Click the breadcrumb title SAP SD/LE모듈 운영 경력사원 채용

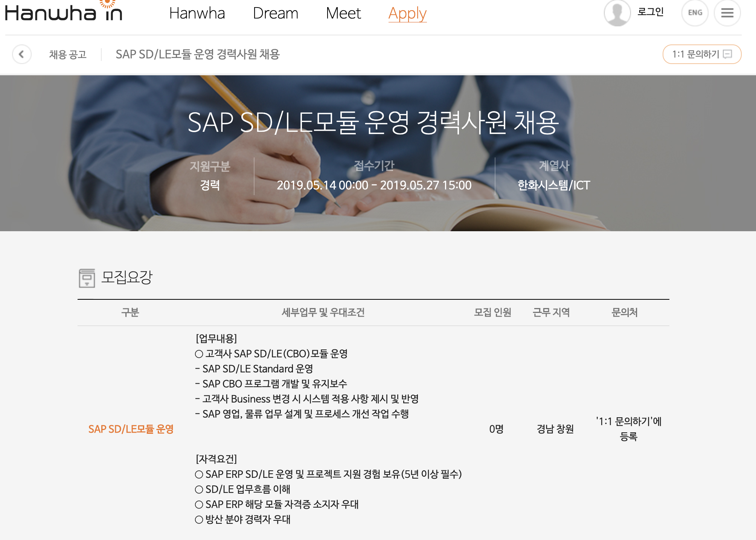[198, 54]
